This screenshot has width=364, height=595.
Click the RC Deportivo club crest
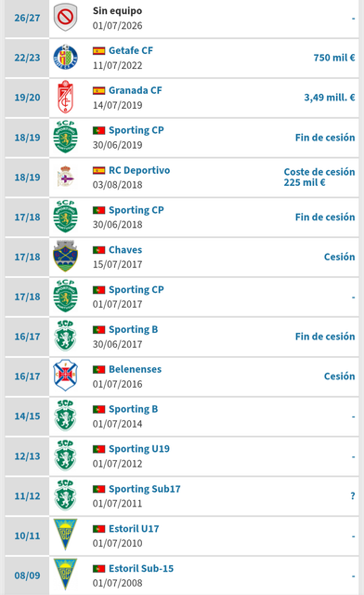(x=65, y=177)
